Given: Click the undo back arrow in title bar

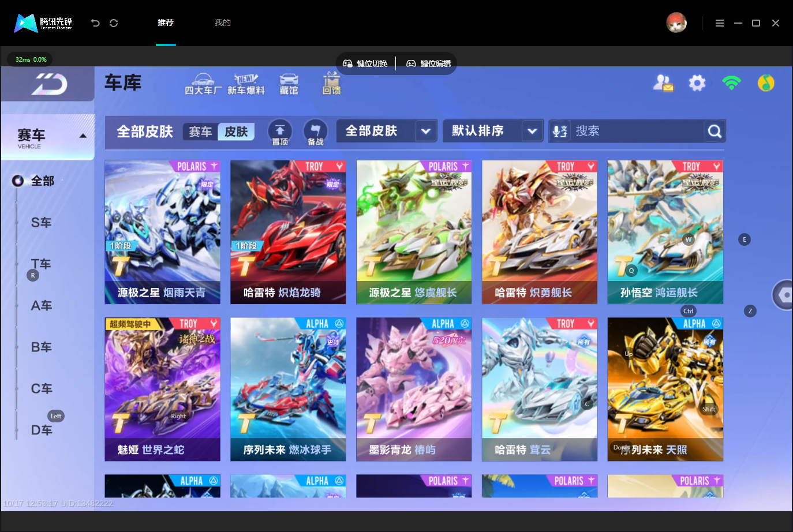Looking at the screenshot, I should 95,23.
